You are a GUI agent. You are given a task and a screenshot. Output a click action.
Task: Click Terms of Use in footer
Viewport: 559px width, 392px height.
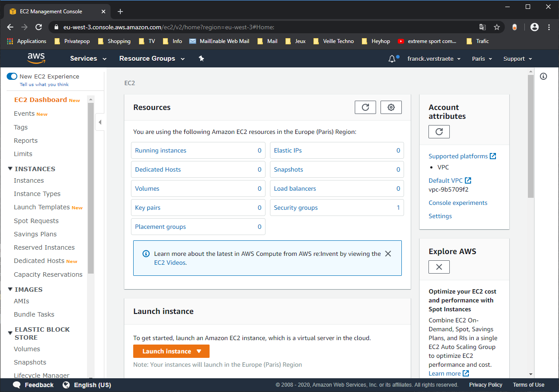528,385
